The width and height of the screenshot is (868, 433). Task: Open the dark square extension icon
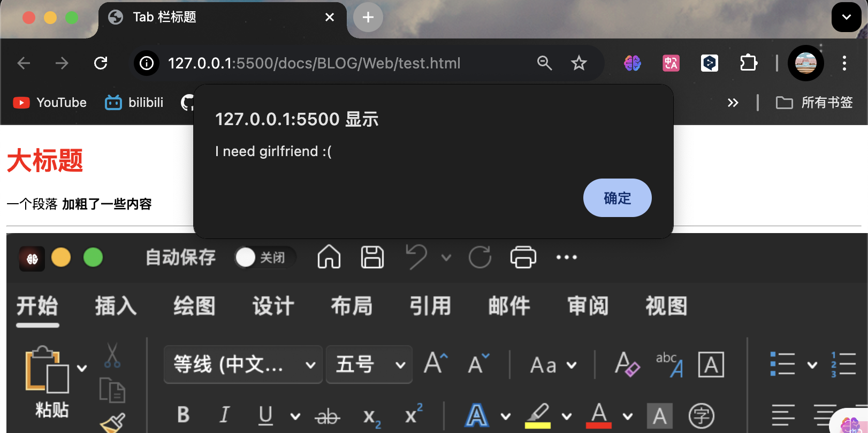tap(710, 63)
